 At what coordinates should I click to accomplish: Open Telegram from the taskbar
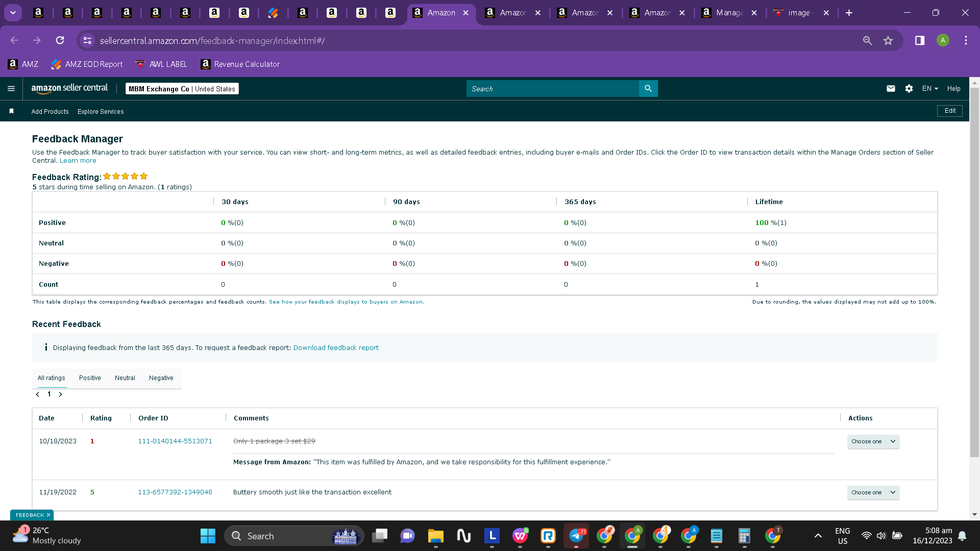coord(576,536)
